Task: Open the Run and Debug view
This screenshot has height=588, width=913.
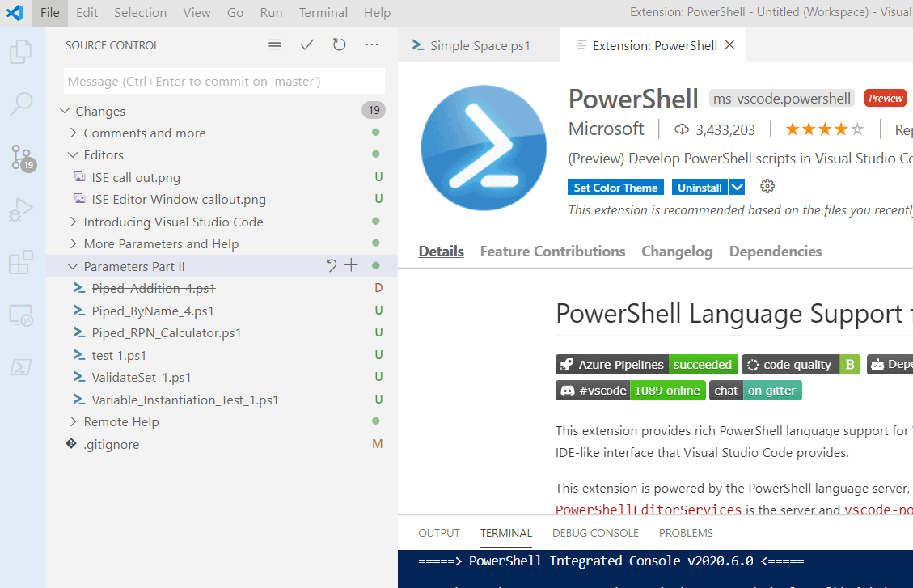Action: click(22, 209)
